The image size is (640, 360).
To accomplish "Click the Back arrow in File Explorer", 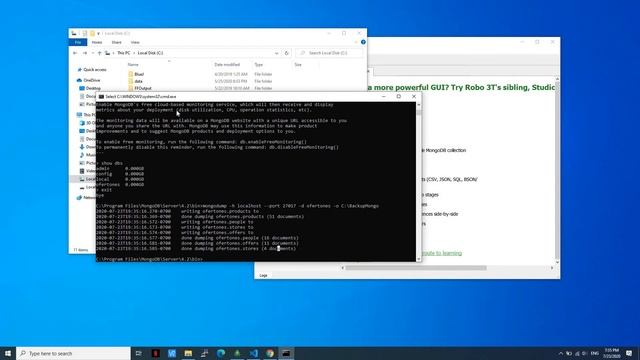I will (75, 53).
